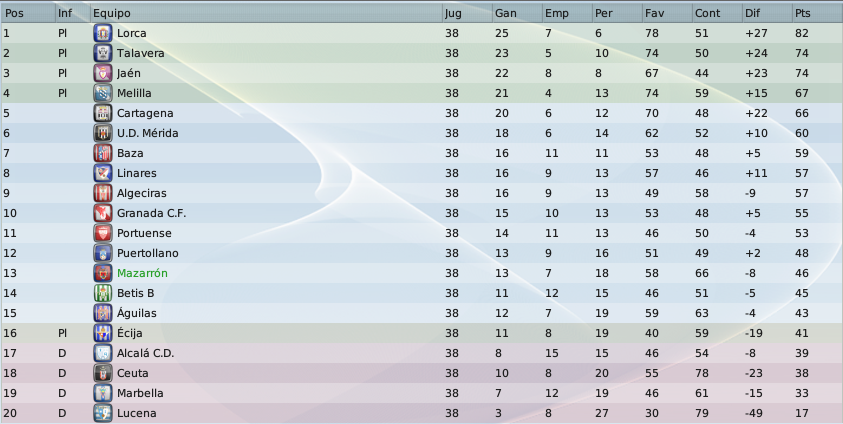
Task: Click the Ceuta team crest
Action: pos(103,373)
